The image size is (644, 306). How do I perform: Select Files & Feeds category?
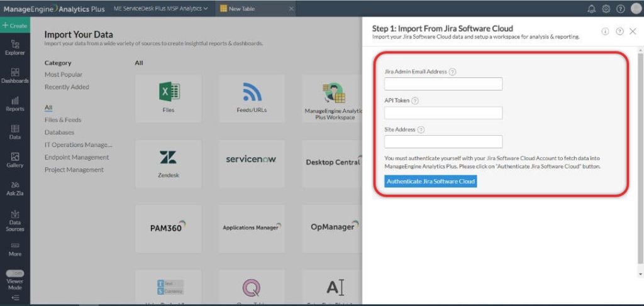[63, 120]
